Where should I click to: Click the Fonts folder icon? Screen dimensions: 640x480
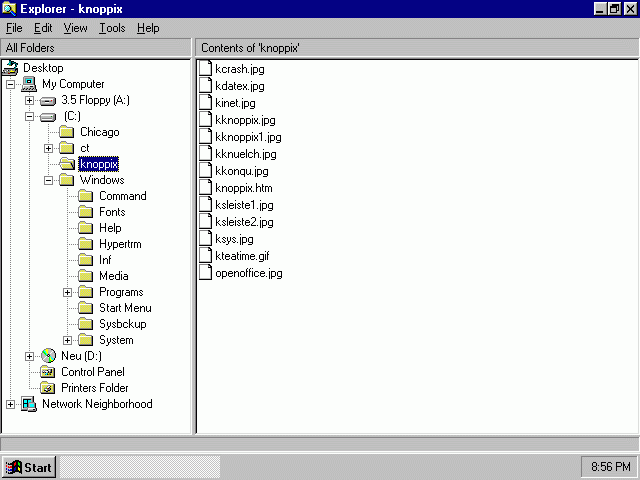coord(86,212)
